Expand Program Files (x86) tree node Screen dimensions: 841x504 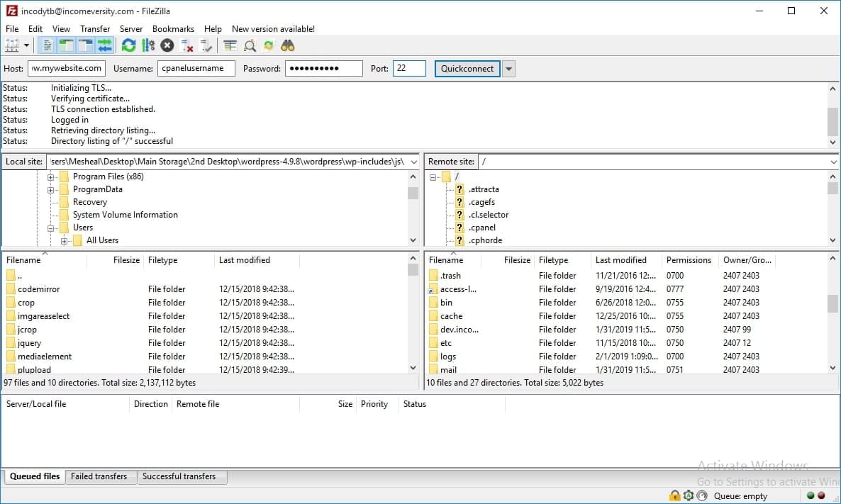[50, 177]
